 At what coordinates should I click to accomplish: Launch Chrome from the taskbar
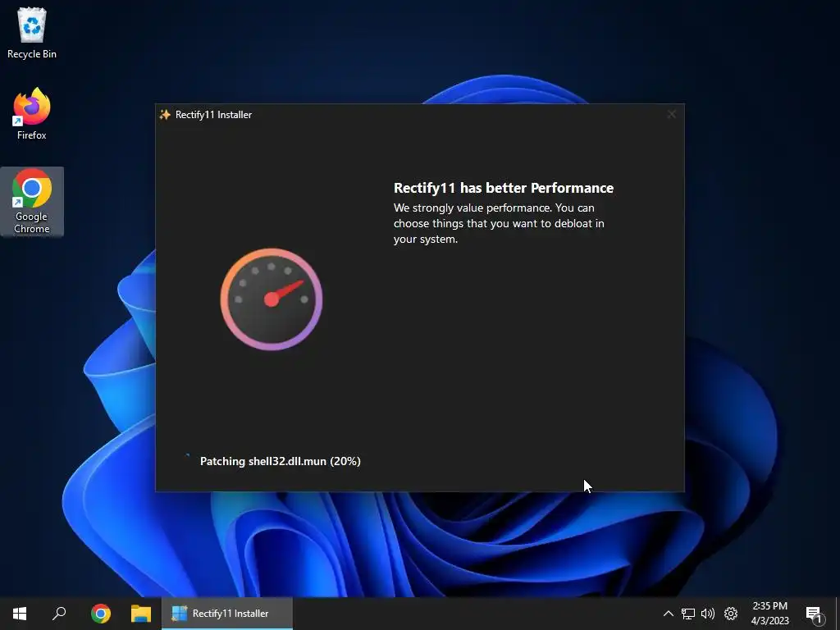101,614
